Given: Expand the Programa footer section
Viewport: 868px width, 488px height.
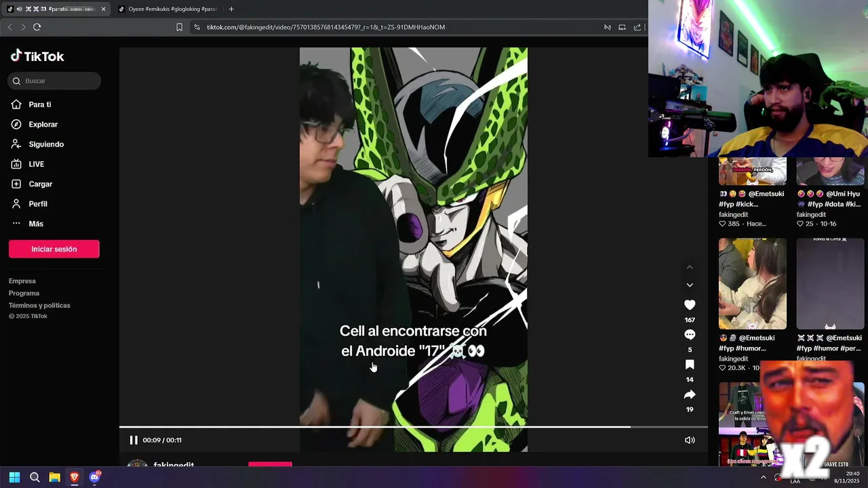Looking at the screenshot, I should click(24, 293).
